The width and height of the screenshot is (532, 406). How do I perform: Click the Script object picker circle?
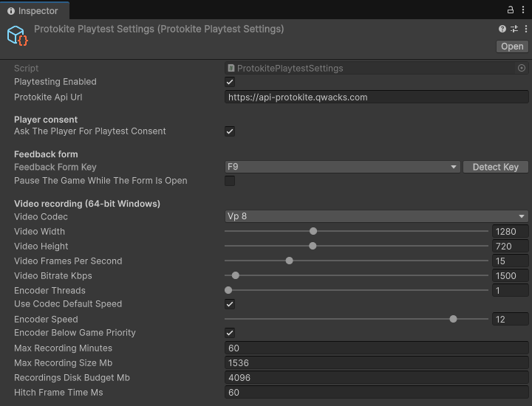coord(522,68)
